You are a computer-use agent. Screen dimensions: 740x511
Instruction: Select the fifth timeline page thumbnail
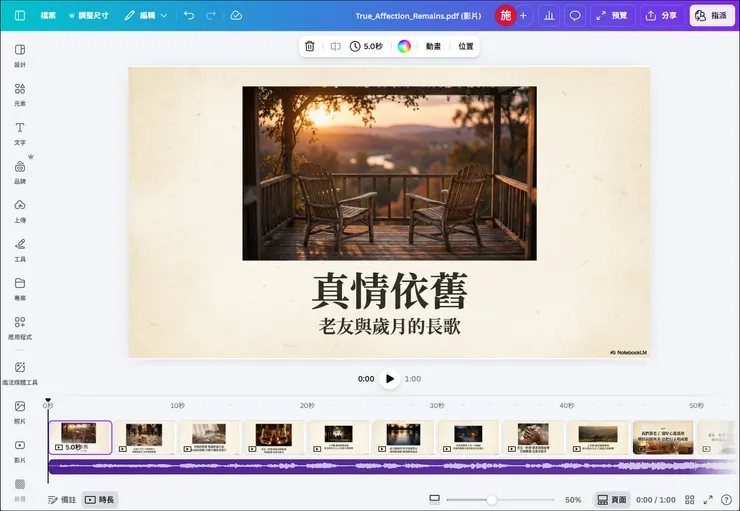pyautogui.click(x=339, y=437)
